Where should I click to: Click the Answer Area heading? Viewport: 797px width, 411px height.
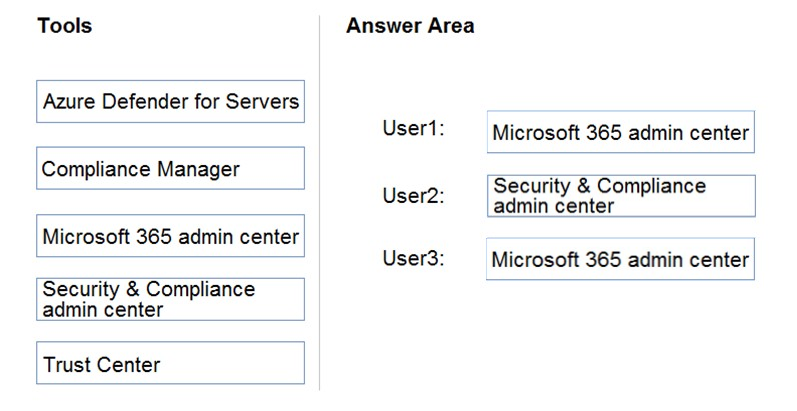[410, 25]
